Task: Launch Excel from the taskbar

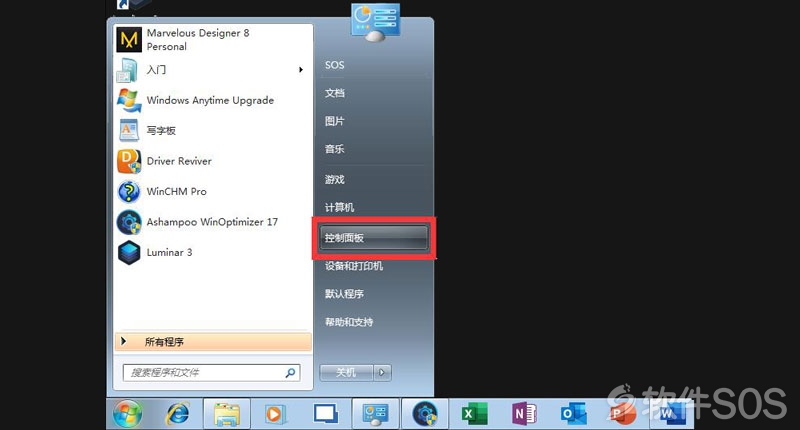Action: tap(474, 414)
